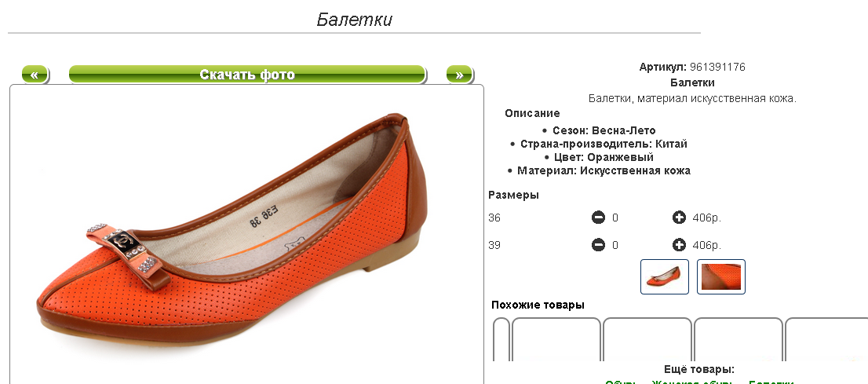Go to next photo with » button
This screenshot has width=868, height=384.
click(459, 75)
